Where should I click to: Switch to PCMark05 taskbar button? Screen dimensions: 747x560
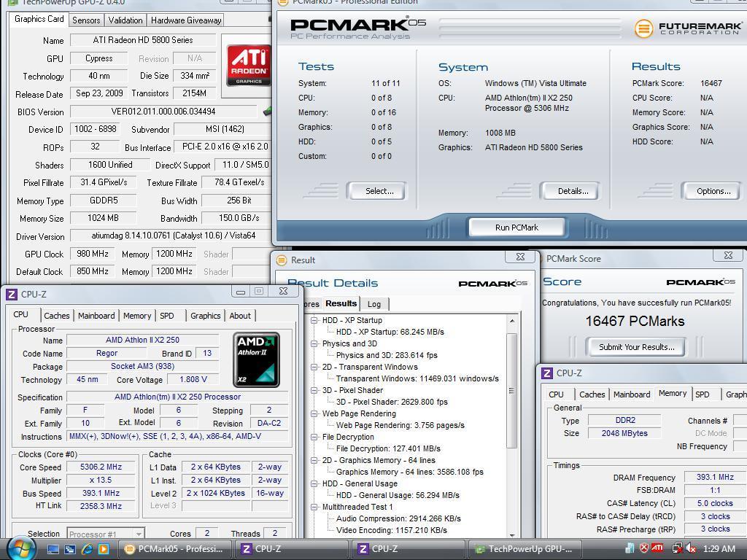[174, 549]
